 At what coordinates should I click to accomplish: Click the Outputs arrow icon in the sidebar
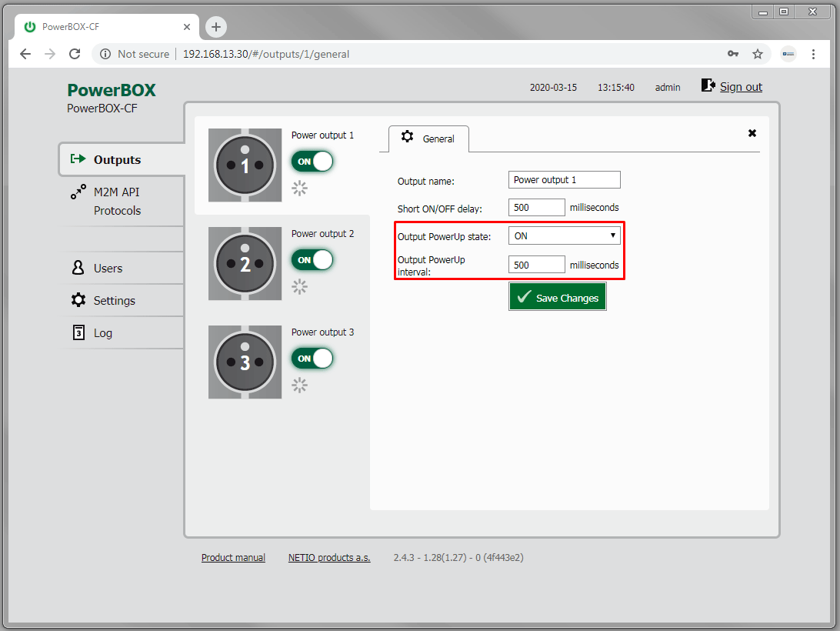tap(78, 159)
